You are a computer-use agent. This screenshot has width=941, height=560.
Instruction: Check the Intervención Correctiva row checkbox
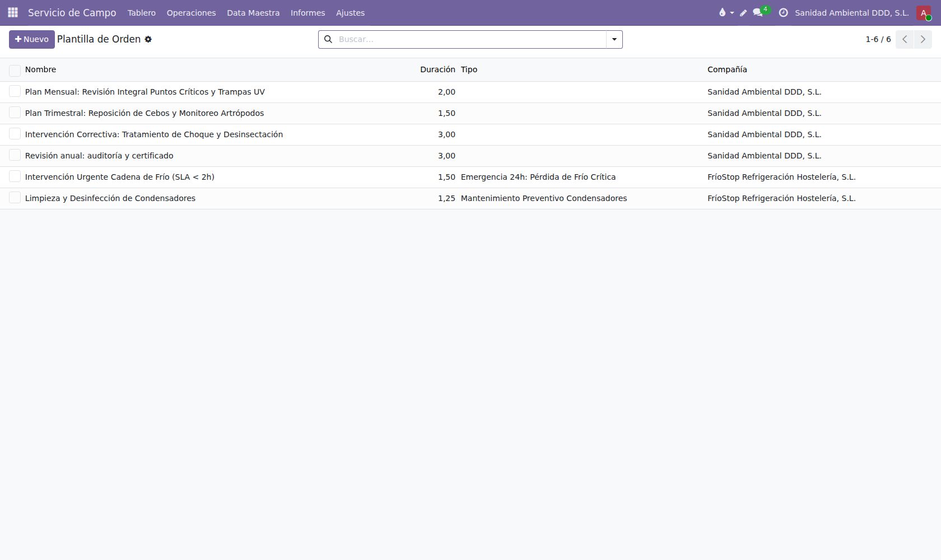[15, 134]
